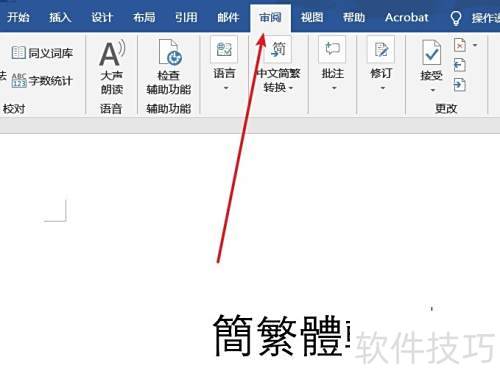Click the 审阅 review tab
The image size is (500, 385).
click(x=270, y=17)
